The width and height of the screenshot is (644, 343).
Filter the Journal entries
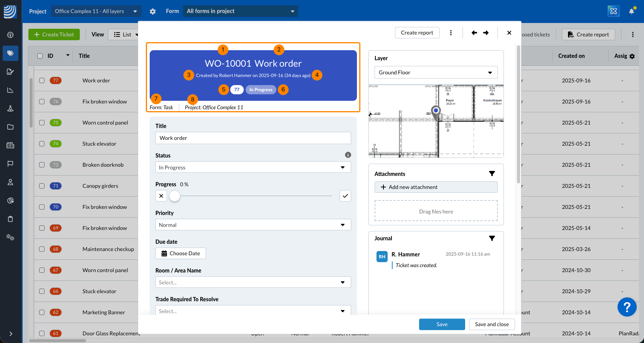[492, 238]
